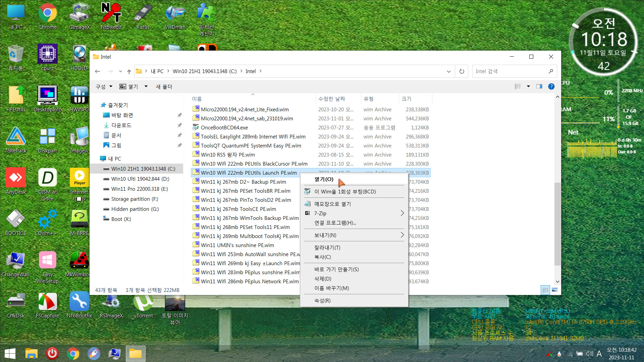
Task: Focus the Intel 검색 search field
Action: (x=514, y=71)
